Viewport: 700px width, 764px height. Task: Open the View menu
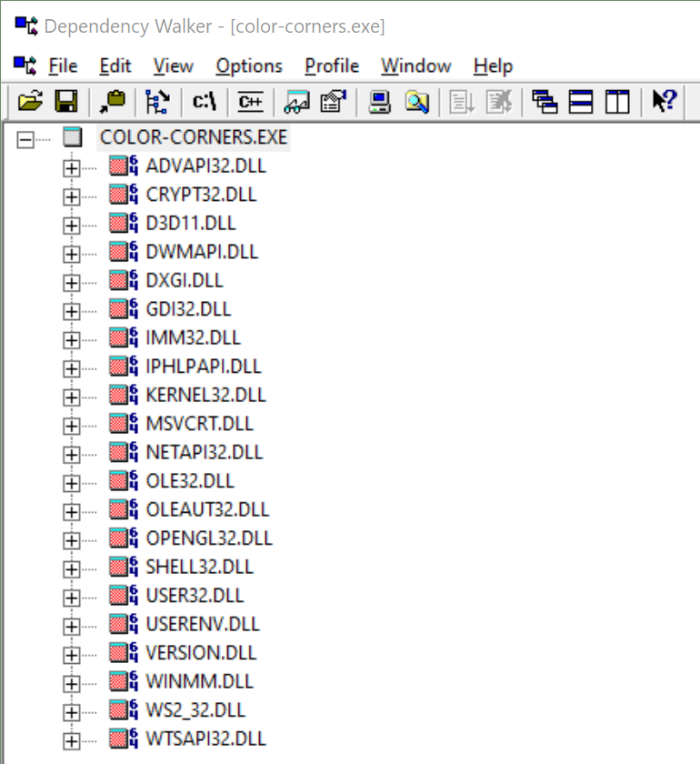point(174,65)
